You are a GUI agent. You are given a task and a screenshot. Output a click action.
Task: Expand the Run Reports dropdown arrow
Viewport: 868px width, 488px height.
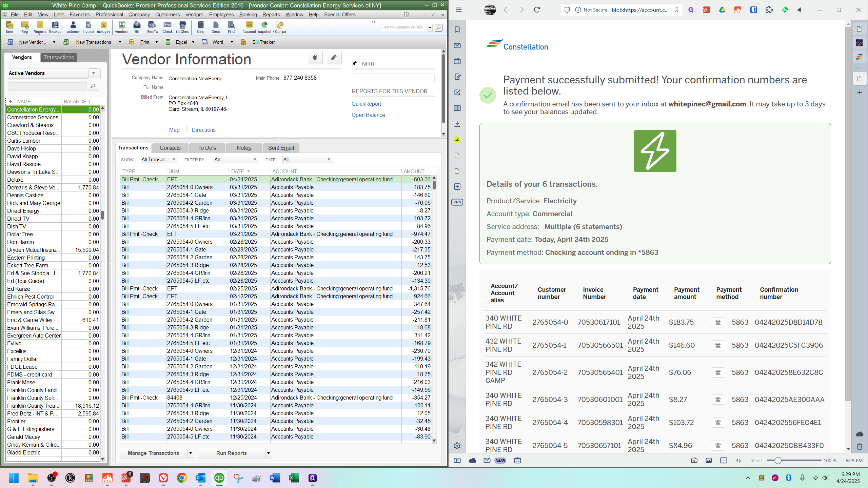tap(269, 453)
